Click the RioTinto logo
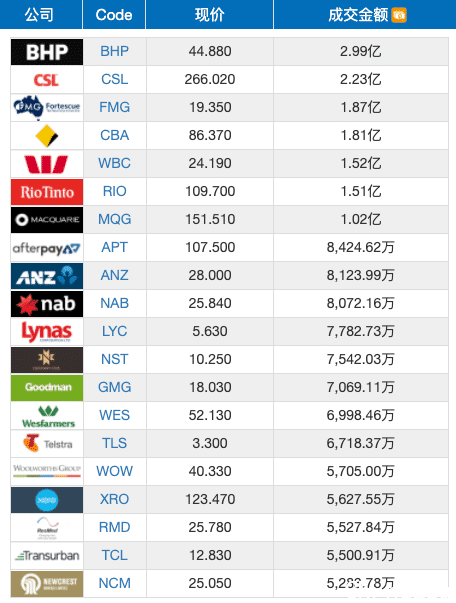The image size is (456, 603). [47, 192]
